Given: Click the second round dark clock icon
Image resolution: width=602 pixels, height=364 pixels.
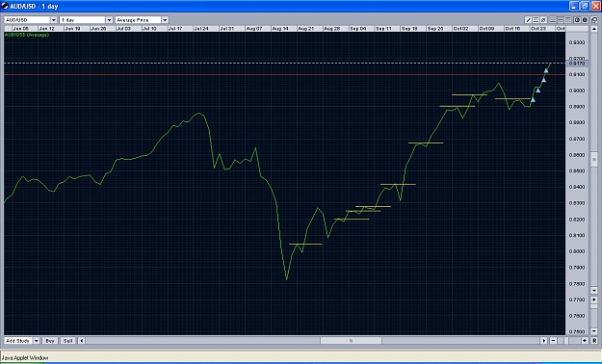Looking at the screenshot, I should point(585,20).
